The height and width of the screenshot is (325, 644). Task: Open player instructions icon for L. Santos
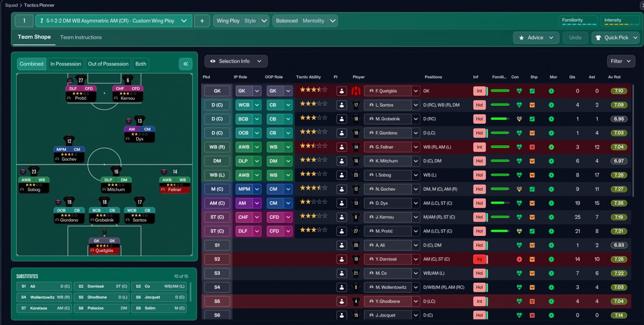coord(342,105)
